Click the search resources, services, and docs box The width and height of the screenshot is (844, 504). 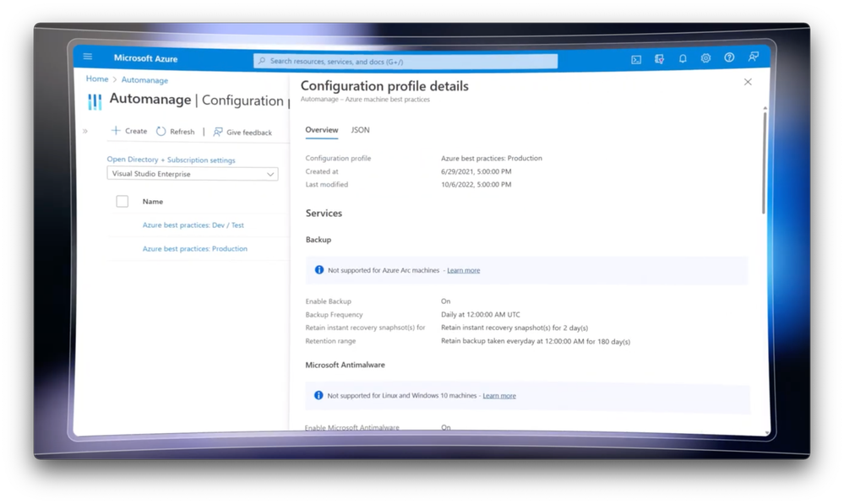(x=406, y=62)
